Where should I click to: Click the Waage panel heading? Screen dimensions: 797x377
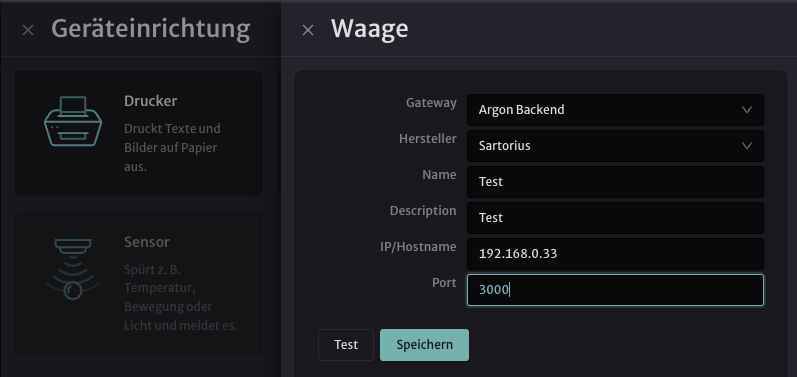[x=370, y=29]
